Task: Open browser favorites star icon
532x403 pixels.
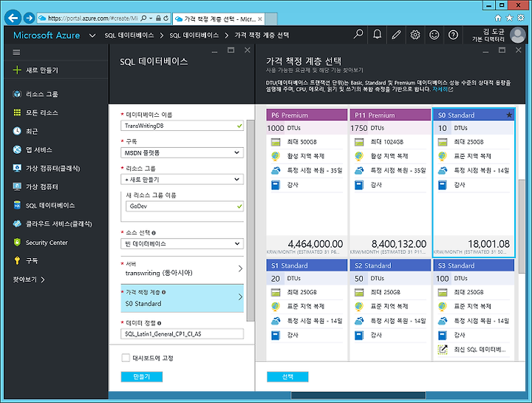Action: click(509, 18)
